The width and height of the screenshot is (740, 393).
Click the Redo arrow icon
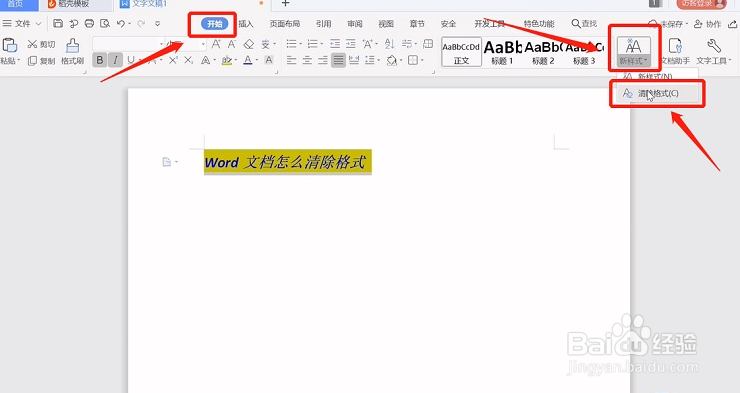[141, 23]
